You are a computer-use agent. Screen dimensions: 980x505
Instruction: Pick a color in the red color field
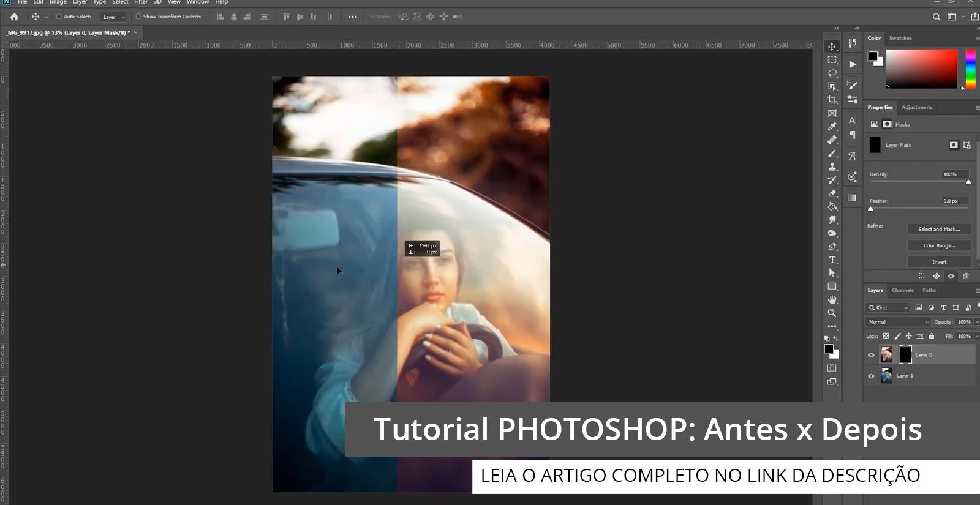(921, 69)
